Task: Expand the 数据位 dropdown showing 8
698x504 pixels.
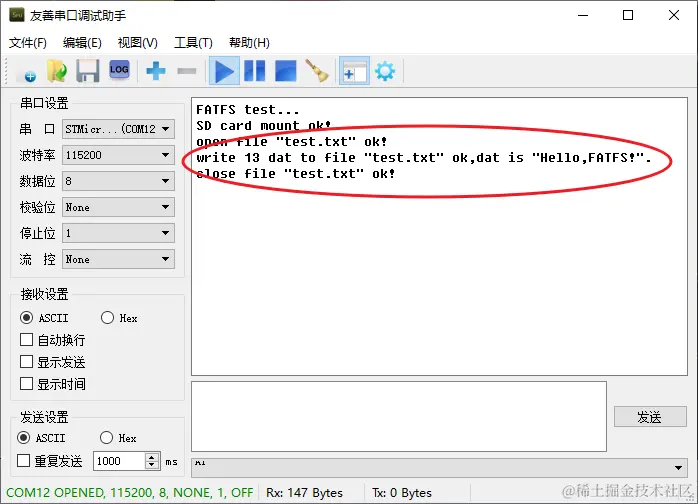Action: pos(118,181)
